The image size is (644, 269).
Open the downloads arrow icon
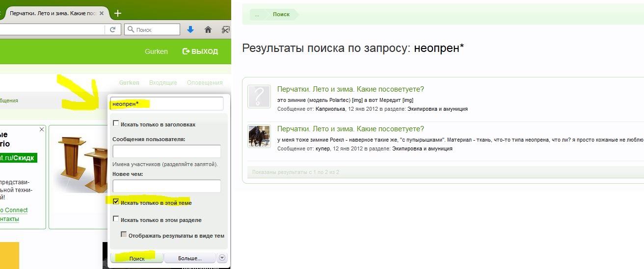[x=190, y=30]
